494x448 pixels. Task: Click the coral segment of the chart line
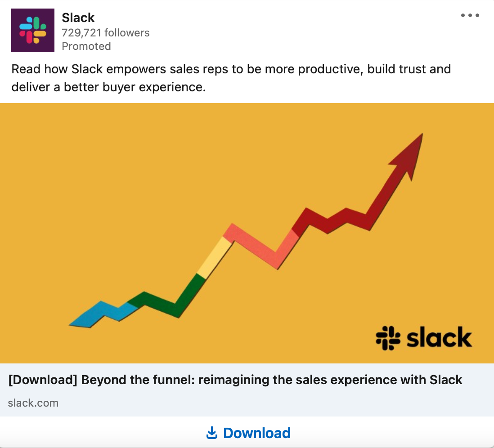[x=261, y=246]
